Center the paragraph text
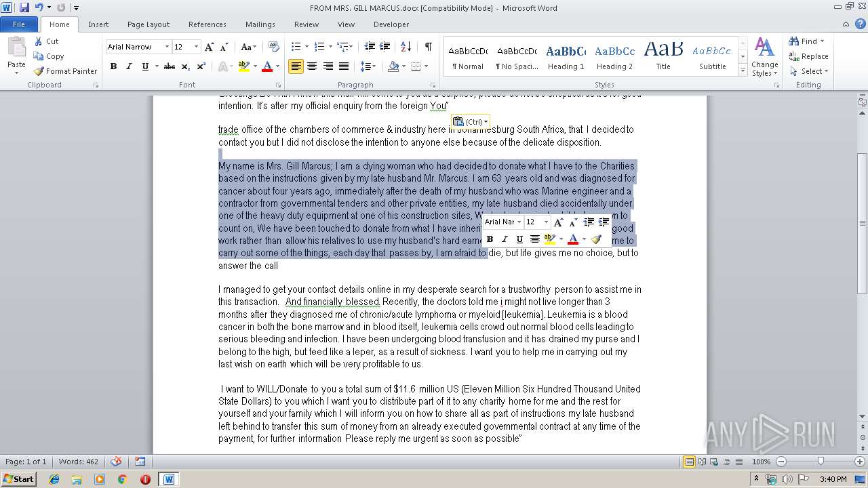This screenshot has width=868, height=488. click(312, 66)
